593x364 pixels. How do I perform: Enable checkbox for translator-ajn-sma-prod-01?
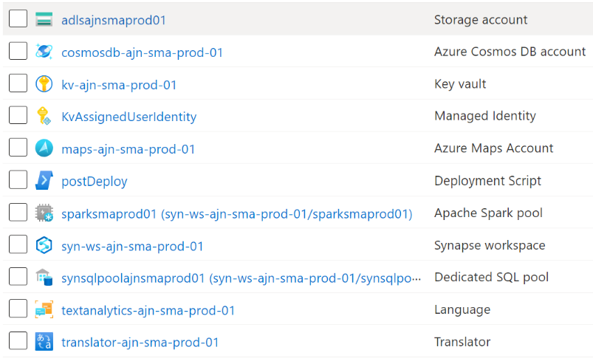(18, 341)
